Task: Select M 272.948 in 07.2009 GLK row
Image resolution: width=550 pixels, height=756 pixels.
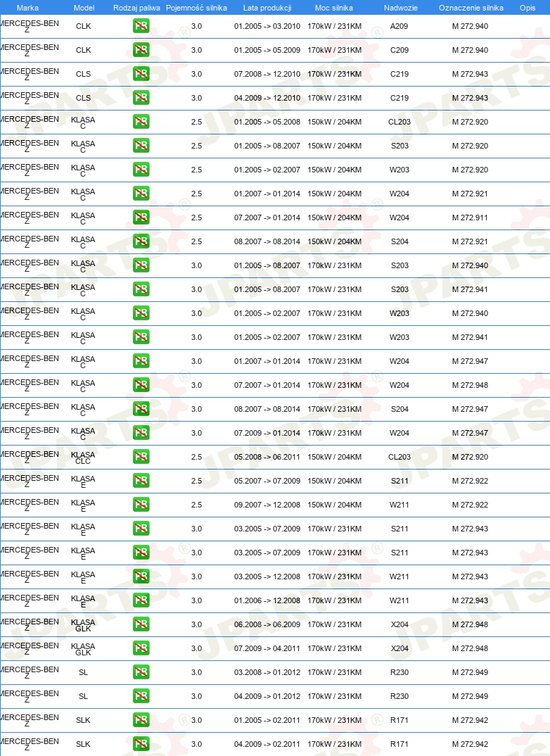Action: [470, 648]
